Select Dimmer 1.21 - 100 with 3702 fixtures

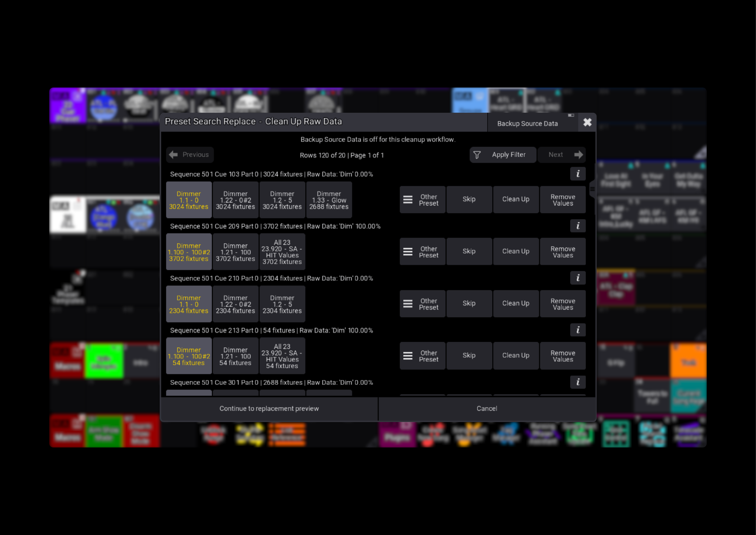pyautogui.click(x=236, y=252)
